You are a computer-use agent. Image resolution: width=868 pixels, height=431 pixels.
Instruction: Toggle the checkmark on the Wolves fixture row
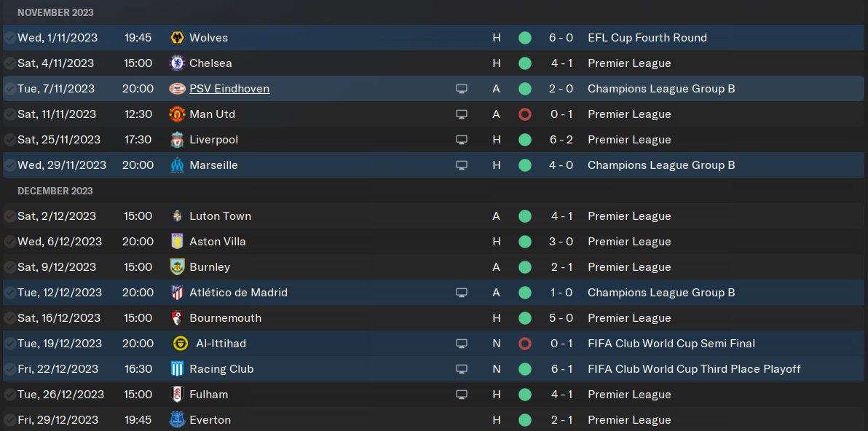pos(9,38)
